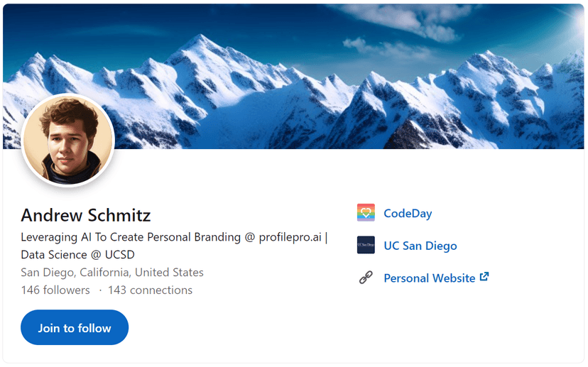Screen dimensions: 588x367
Task: Visit the Personal Website link
Action: (x=429, y=278)
